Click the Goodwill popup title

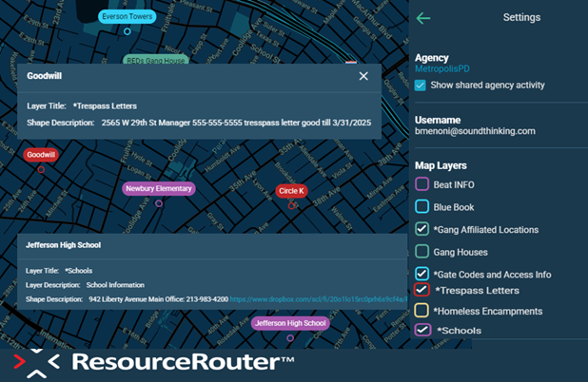[45, 76]
